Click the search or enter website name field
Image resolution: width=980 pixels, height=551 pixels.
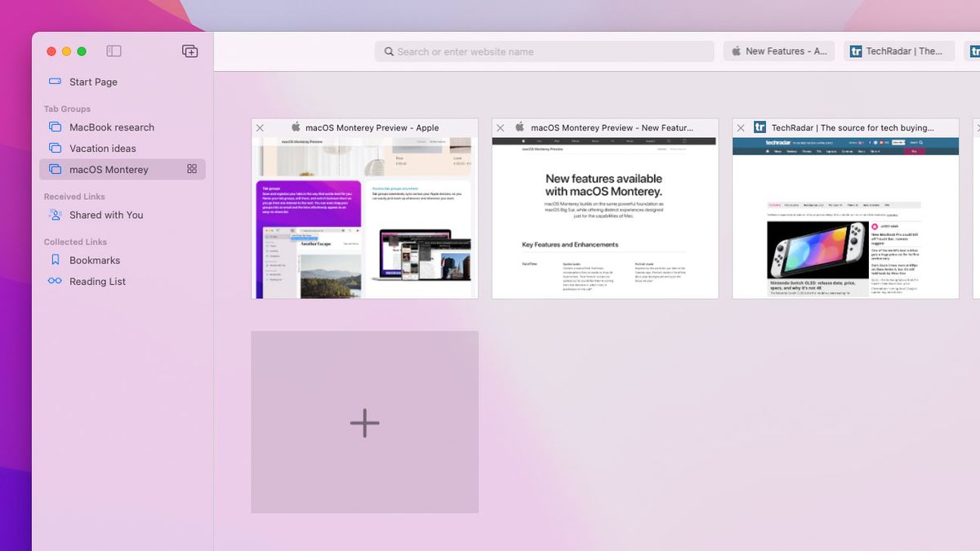pos(544,51)
